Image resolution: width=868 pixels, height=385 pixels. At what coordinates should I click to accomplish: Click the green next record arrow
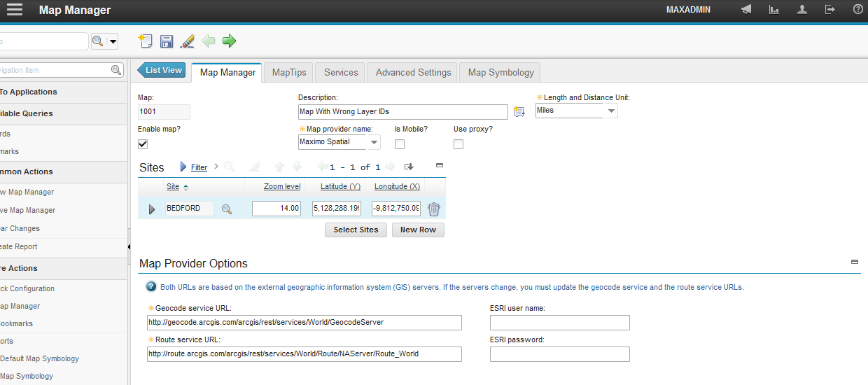(229, 41)
